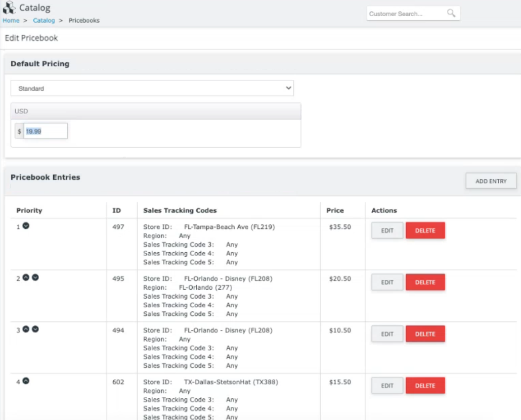The width and height of the screenshot is (521, 420).
Task: Move priority 1 entry down arrow
Action: tap(26, 226)
